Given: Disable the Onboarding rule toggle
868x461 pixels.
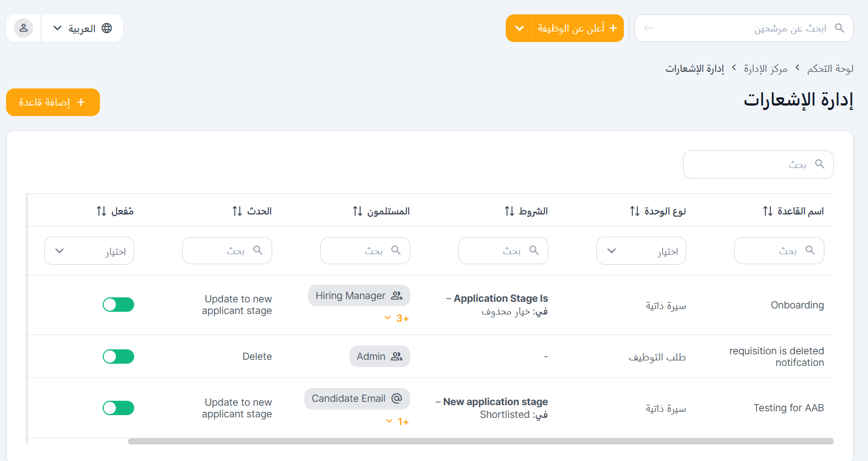Looking at the screenshot, I should (118, 305).
